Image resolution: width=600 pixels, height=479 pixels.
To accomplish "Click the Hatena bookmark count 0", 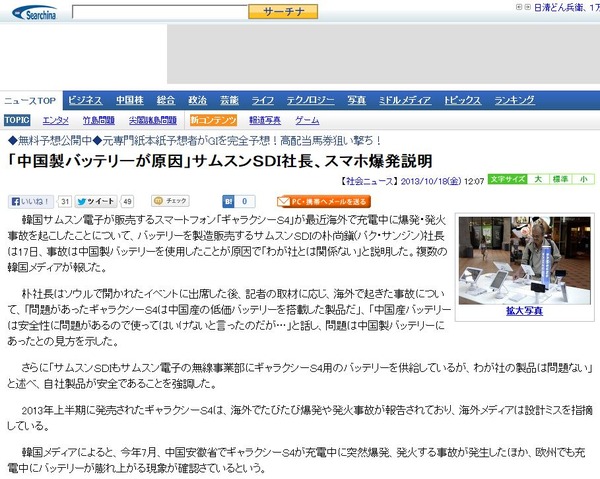I will tap(245, 202).
